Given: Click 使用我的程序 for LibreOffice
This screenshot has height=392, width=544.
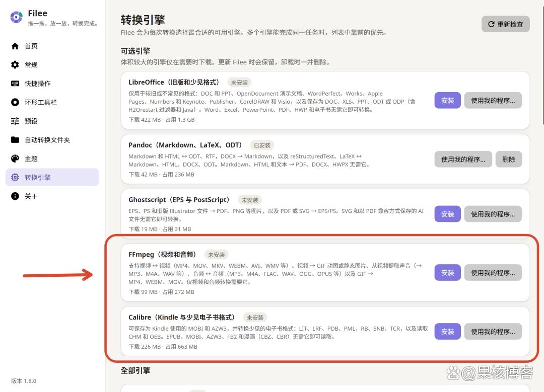Looking at the screenshot, I should point(493,100).
